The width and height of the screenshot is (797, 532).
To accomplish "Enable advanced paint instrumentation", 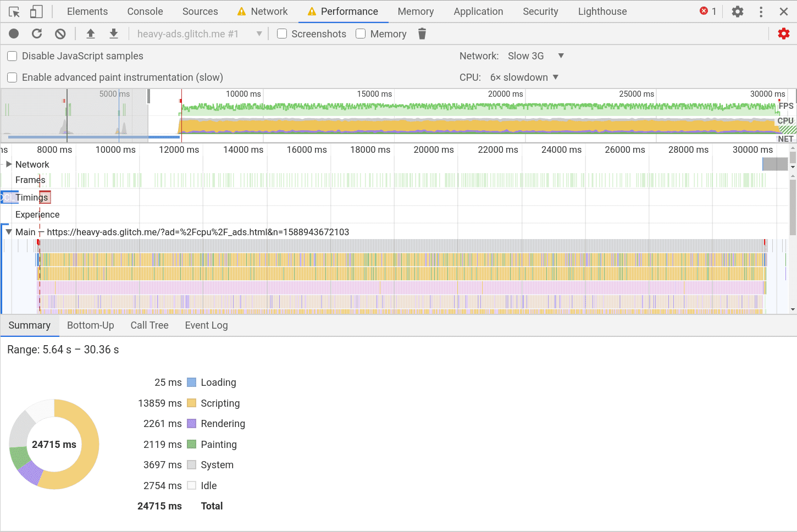I will (x=12, y=77).
